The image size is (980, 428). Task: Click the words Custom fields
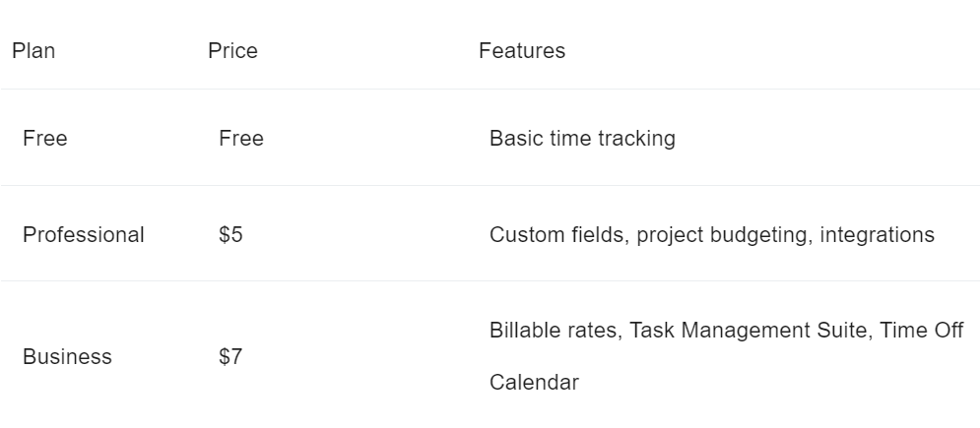[x=559, y=234]
